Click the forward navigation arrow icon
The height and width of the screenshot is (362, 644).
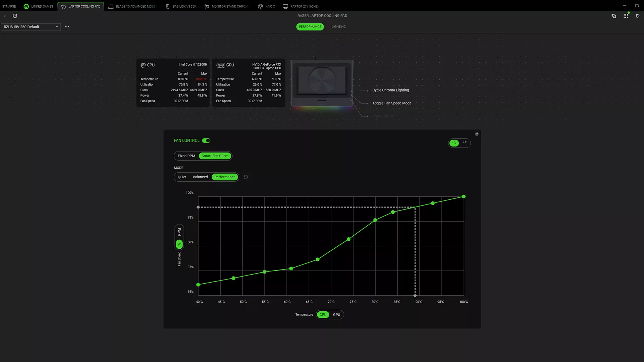click(x=5, y=16)
